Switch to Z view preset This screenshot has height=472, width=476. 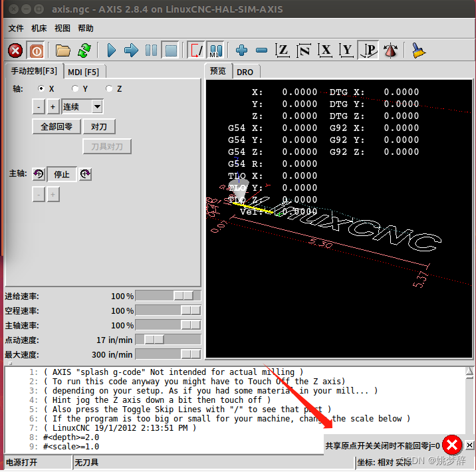coord(282,51)
